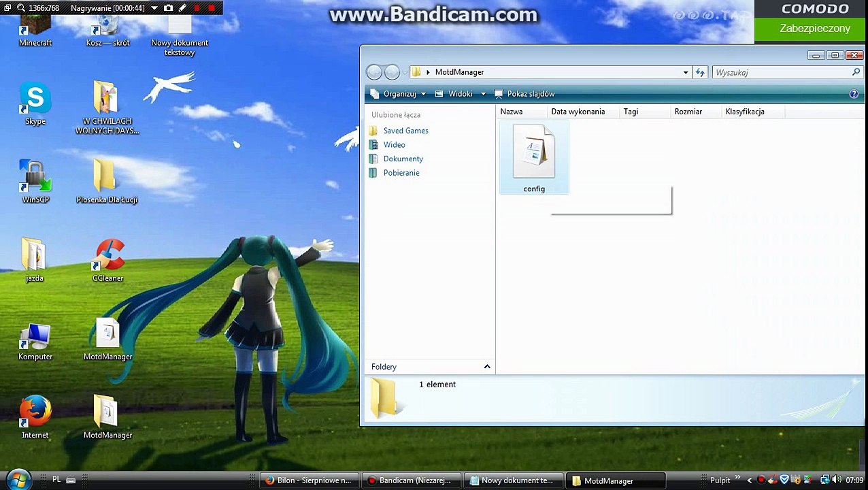
Task: Click the MotdManager taskbar button
Action: tap(615, 480)
